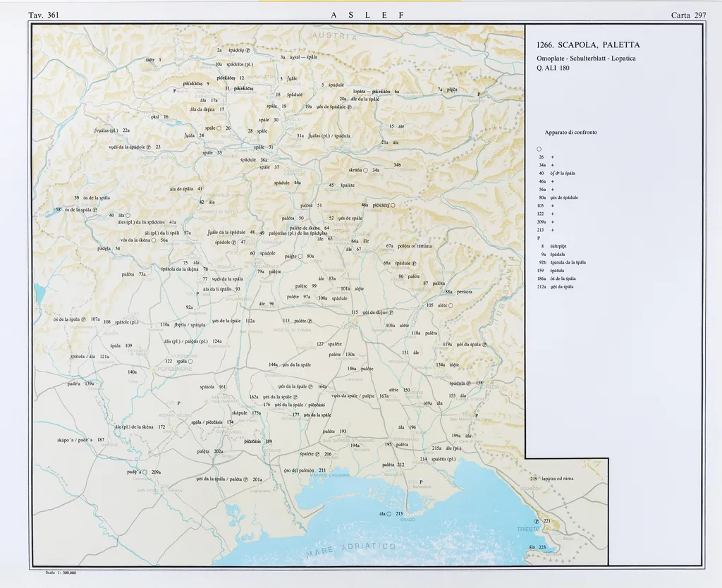Click the circle marker at point 34a 'skrāña'

(x=365, y=170)
